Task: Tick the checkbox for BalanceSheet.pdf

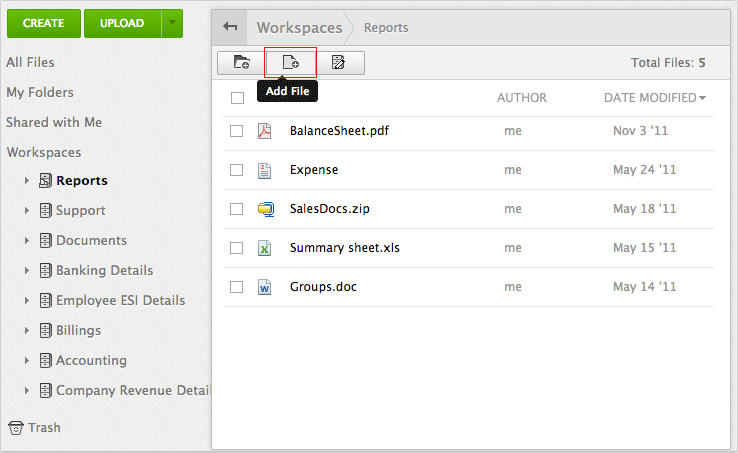Action: click(x=237, y=131)
